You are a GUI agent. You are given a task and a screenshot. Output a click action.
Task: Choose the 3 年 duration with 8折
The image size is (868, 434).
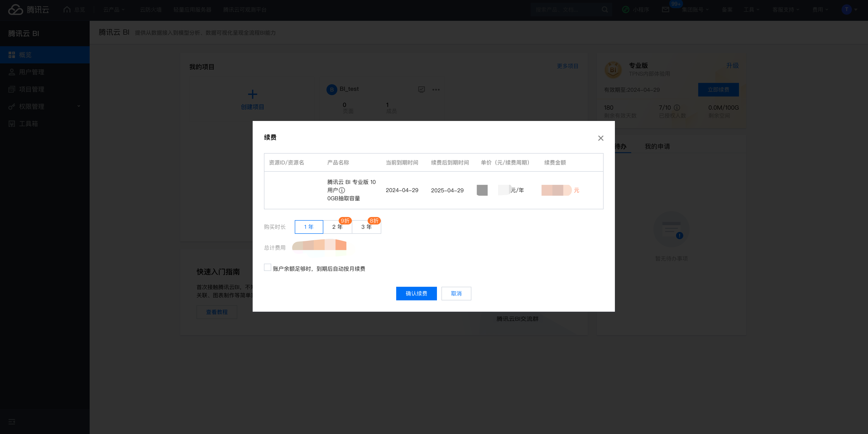point(366,227)
